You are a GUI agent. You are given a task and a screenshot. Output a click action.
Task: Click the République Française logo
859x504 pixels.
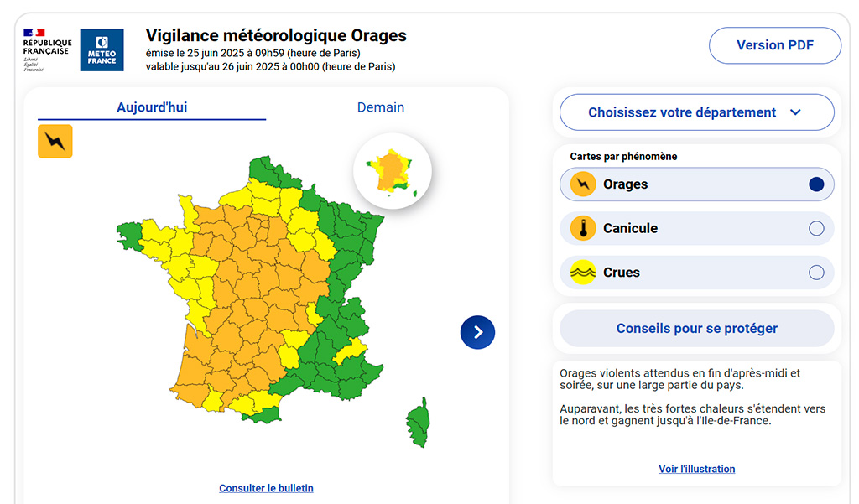(47, 50)
